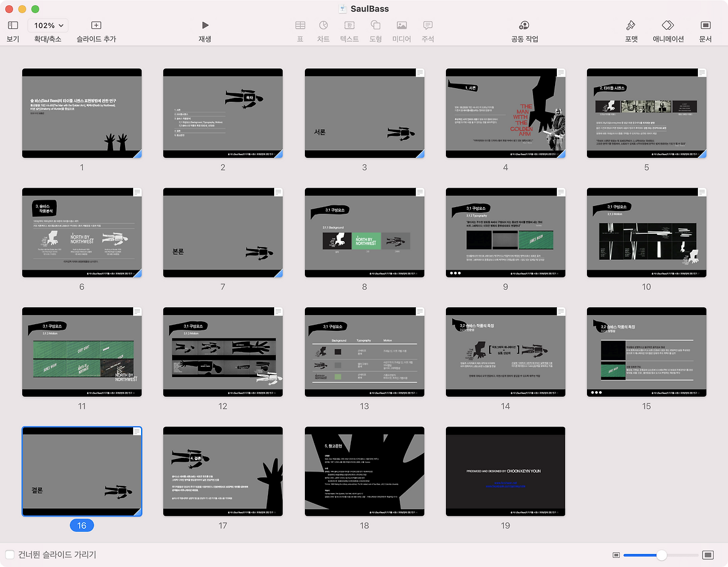
Task: Show the 애니메이션 animate inspector
Action: tap(668, 26)
